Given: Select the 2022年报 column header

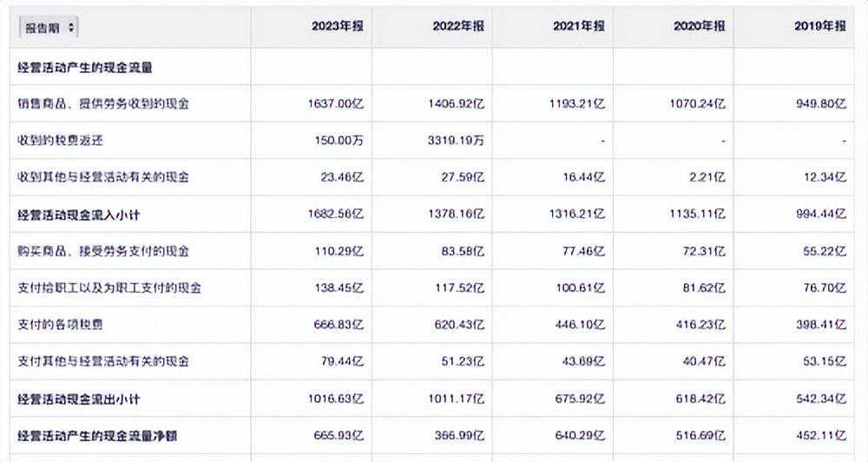Looking at the screenshot, I should [458, 26].
